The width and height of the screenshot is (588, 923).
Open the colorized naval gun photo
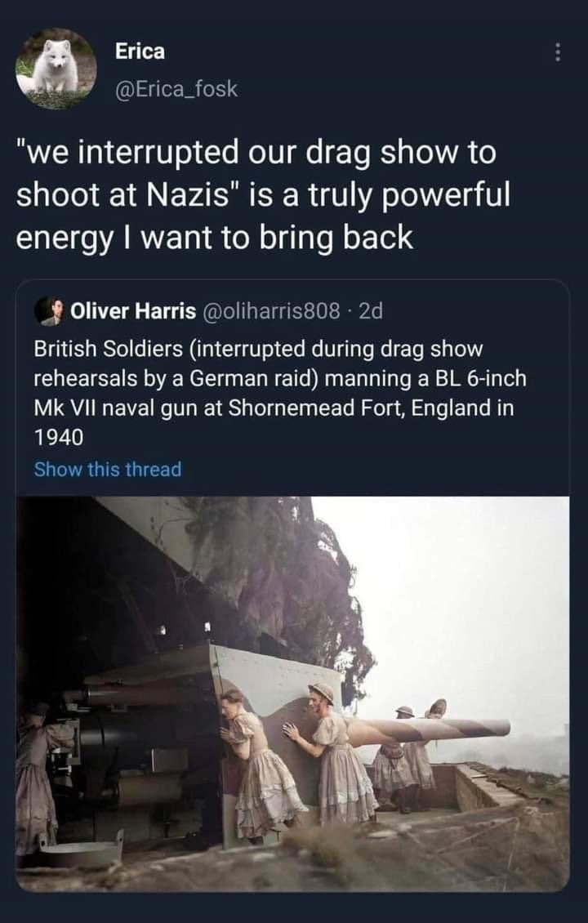pyautogui.click(x=292, y=693)
